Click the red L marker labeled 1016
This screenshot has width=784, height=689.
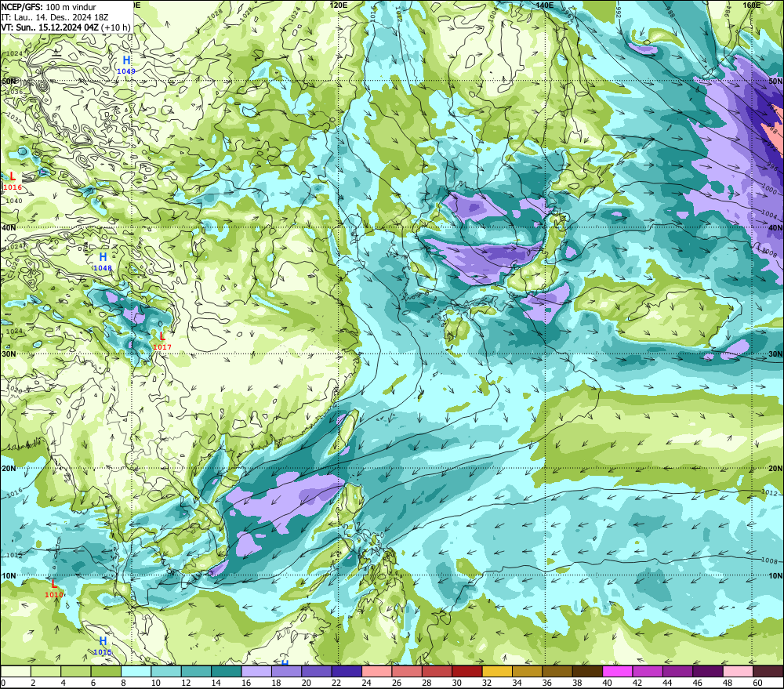pyautogui.click(x=13, y=176)
